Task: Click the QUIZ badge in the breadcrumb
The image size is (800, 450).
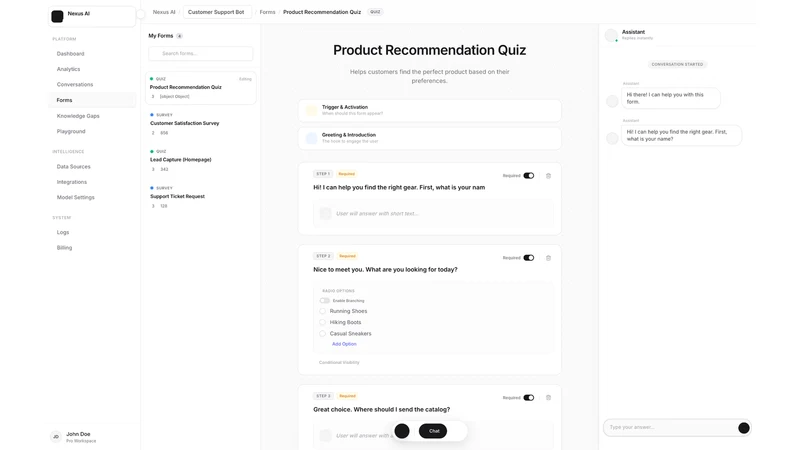Action: click(375, 12)
